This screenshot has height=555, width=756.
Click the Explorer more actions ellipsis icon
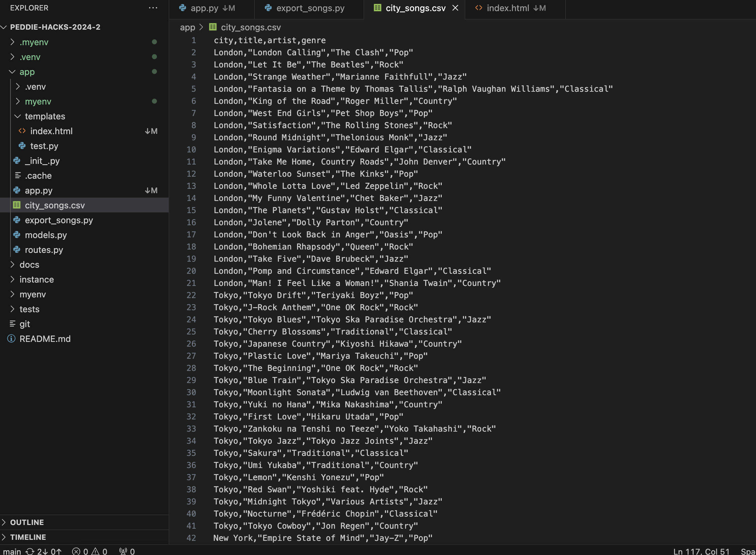(x=153, y=8)
